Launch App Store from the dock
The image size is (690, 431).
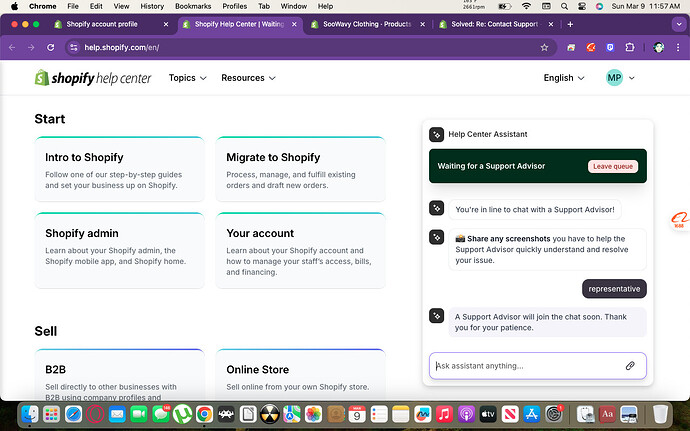(532, 414)
